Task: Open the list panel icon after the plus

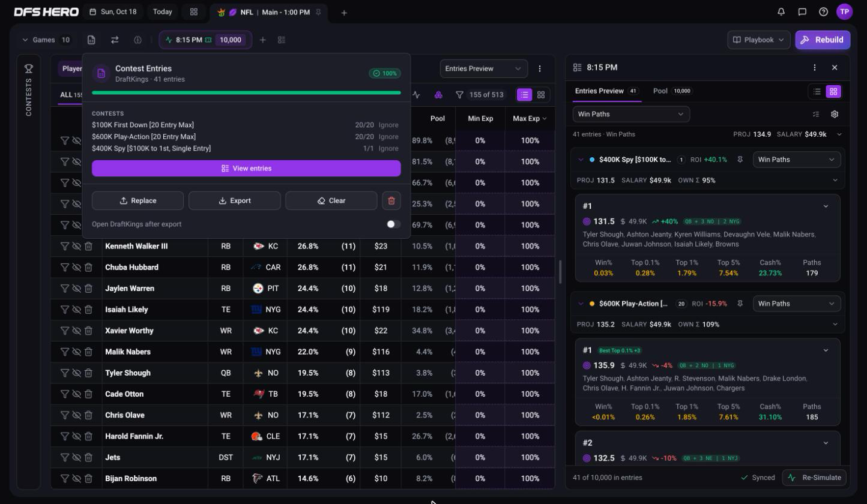Action: pyautogui.click(x=282, y=40)
